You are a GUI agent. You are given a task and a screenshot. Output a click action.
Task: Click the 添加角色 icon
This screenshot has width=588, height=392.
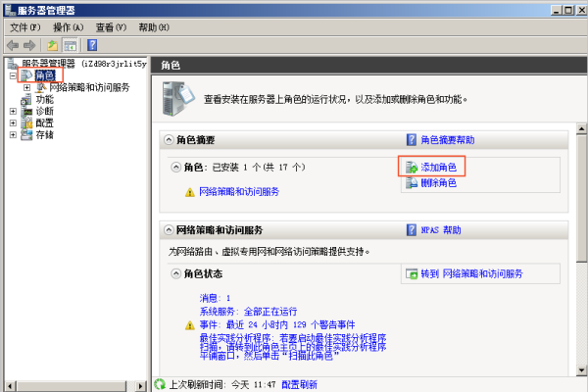pyautogui.click(x=412, y=168)
